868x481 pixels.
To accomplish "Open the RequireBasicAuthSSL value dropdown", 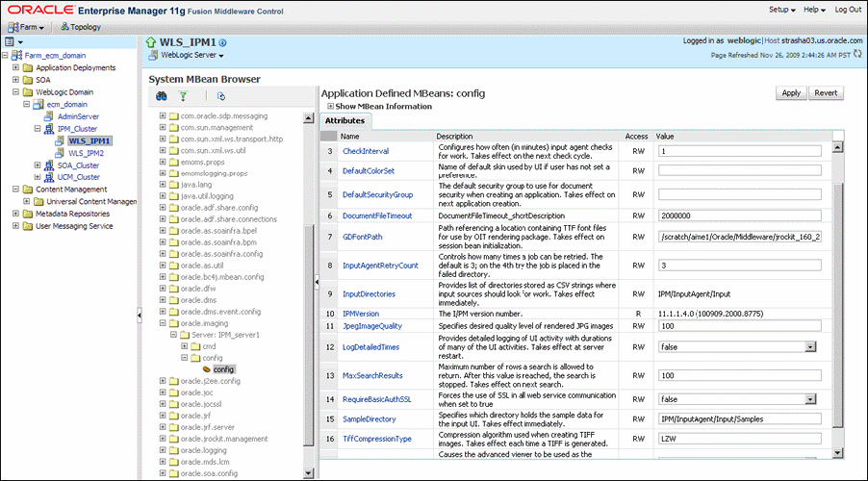I will pyautogui.click(x=810, y=399).
